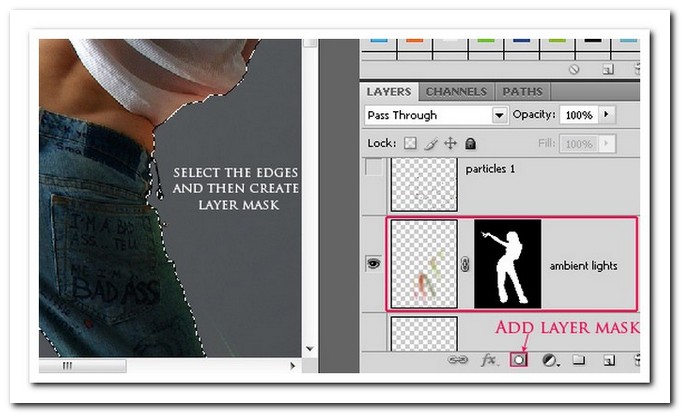681x414 pixels.
Task: Click the Fill 100% field
Action: point(579,143)
